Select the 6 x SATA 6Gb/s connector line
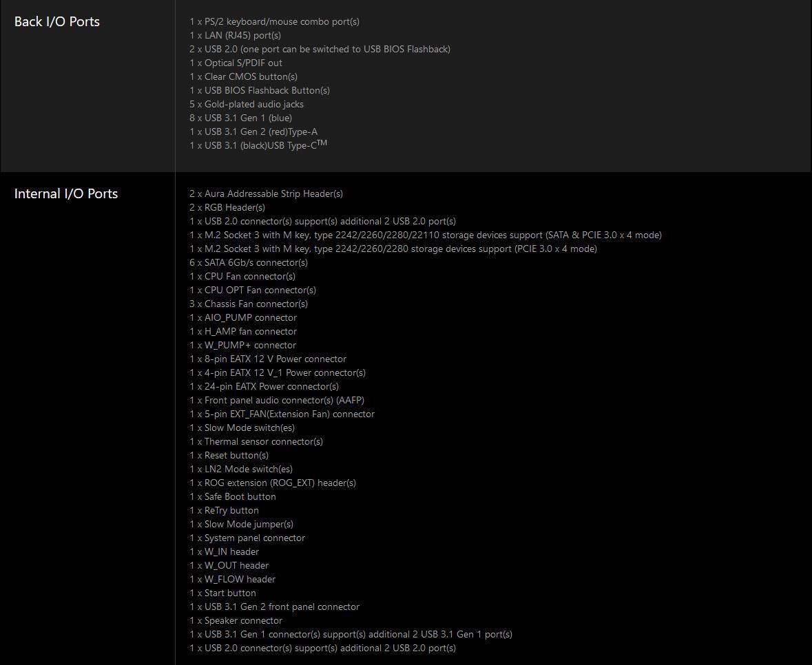The width and height of the screenshot is (812, 665). (x=249, y=262)
